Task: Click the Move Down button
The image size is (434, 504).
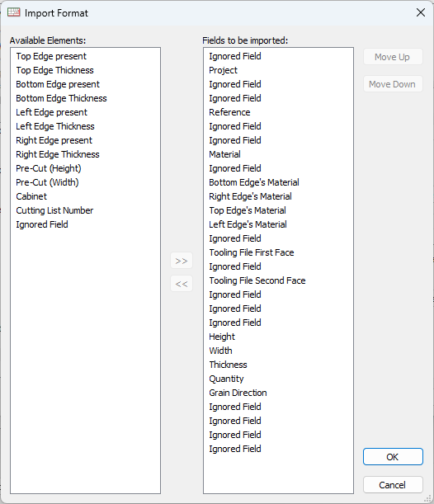Action: (x=393, y=84)
